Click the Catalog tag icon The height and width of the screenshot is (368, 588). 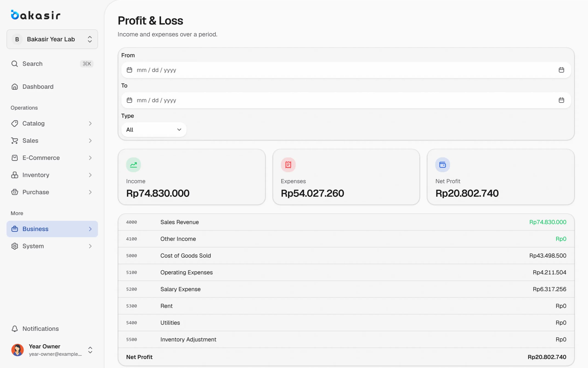[14, 124]
